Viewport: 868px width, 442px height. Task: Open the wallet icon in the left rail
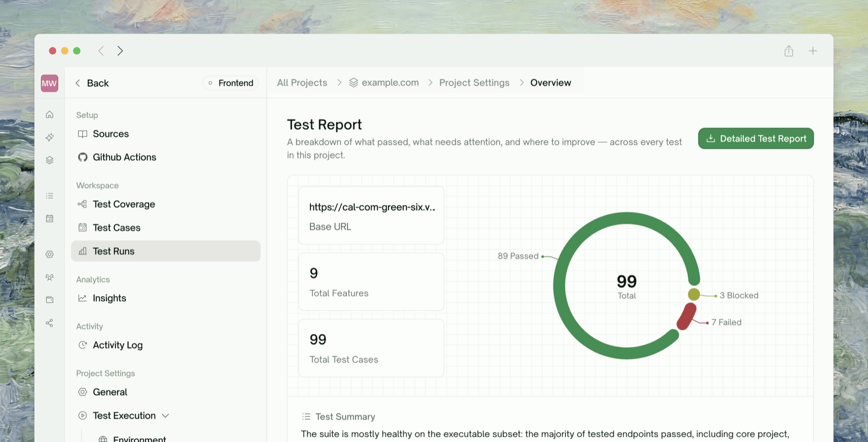pyautogui.click(x=49, y=300)
